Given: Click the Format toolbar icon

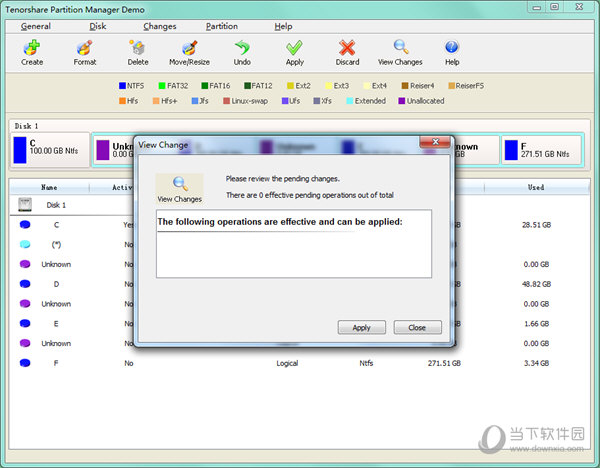Looking at the screenshot, I should [x=84, y=48].
